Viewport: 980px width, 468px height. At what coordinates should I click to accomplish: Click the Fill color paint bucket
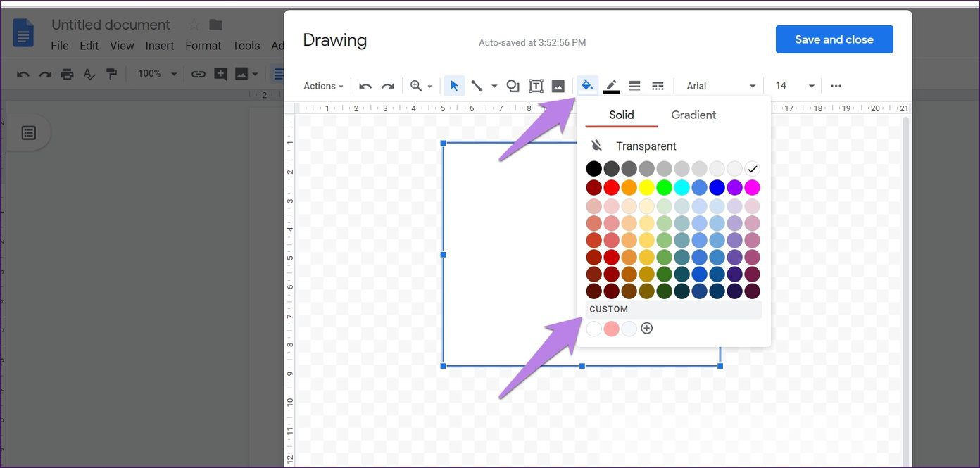(587, 86)
